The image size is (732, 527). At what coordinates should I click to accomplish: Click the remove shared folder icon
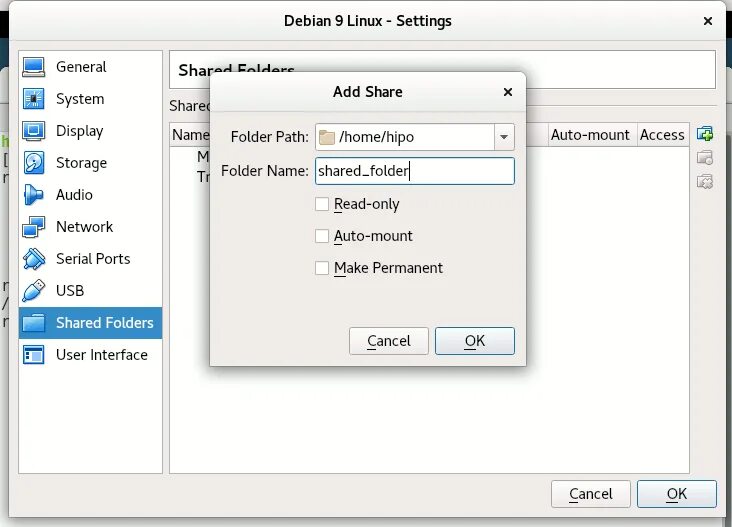(705, 181)
